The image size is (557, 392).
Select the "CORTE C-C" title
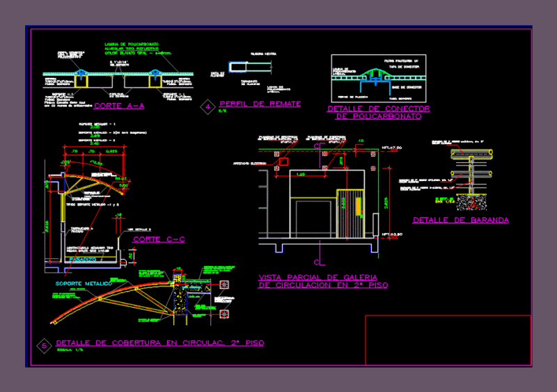pos(159,240)
